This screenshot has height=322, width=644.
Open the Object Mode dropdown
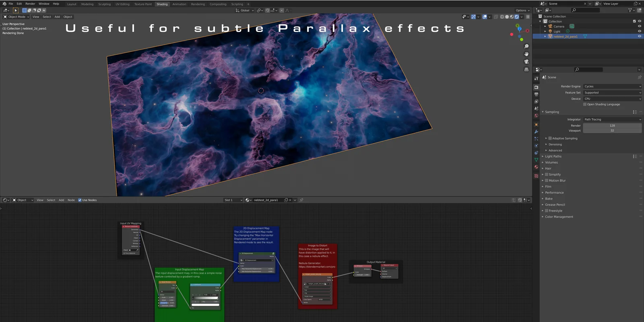point(17,17)
